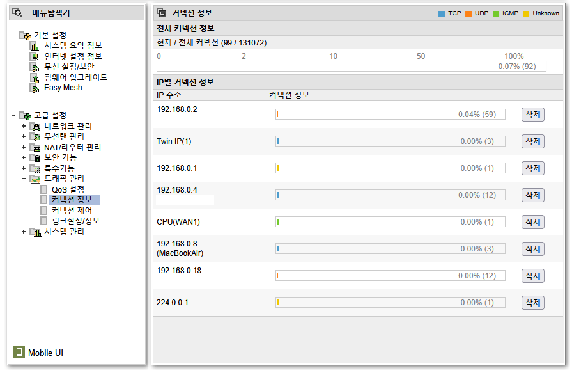
Task: Expand the 무선랜 관리 tree node
Action: tap(24, 137)
